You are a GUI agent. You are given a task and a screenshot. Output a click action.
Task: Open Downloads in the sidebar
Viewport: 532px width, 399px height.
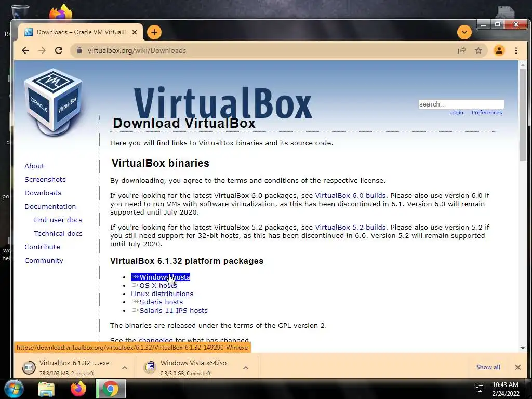[x=43, y=193]
